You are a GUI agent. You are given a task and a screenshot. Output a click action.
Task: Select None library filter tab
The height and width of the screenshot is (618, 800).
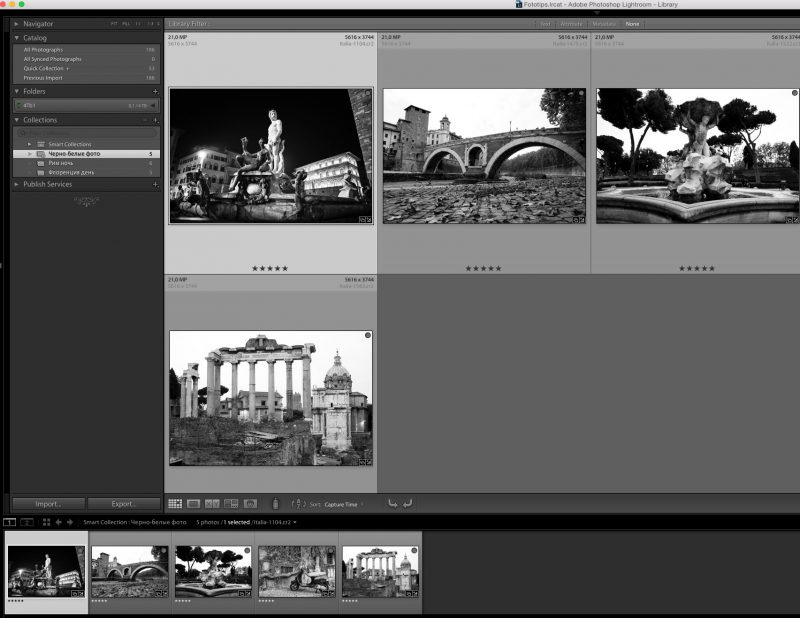[x=632, y=24]
